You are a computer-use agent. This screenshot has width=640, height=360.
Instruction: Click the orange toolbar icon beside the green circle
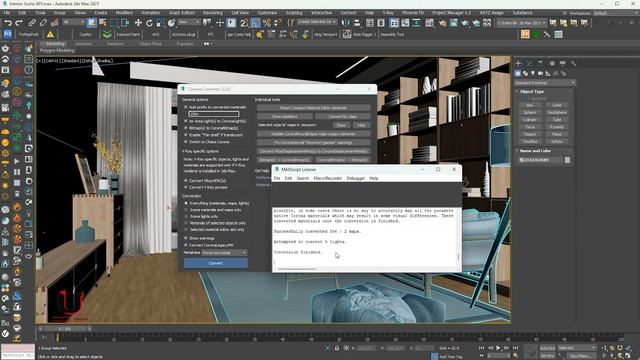pos(525,34)
